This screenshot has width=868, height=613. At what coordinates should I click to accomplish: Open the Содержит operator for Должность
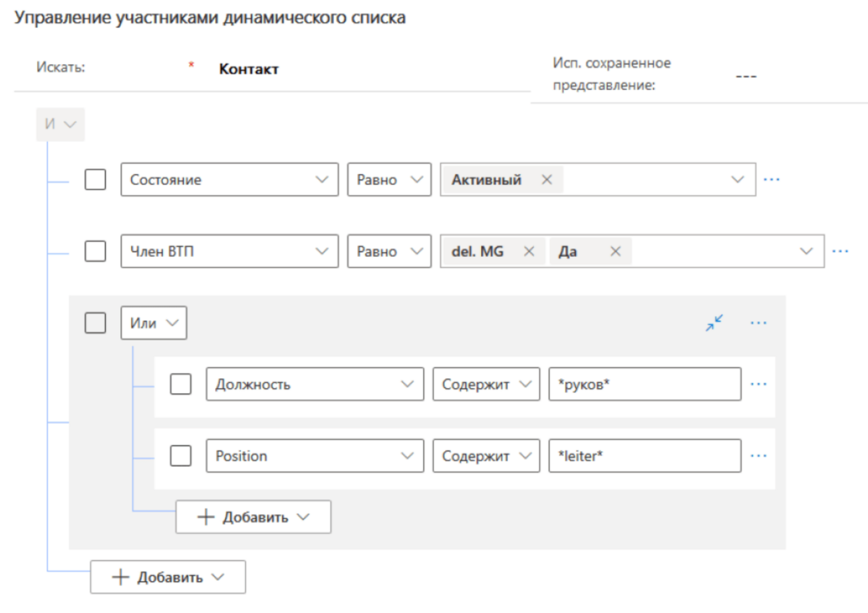pos(486,384)
